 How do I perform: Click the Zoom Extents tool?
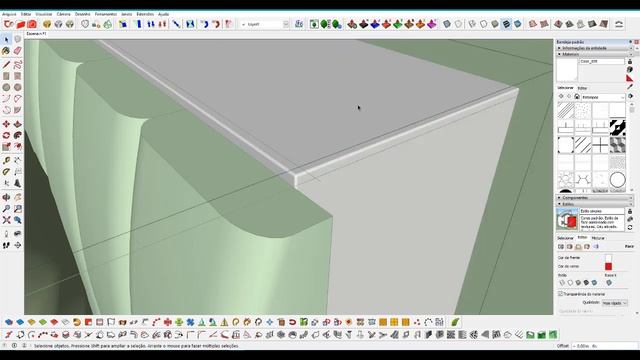pos(6,220)
